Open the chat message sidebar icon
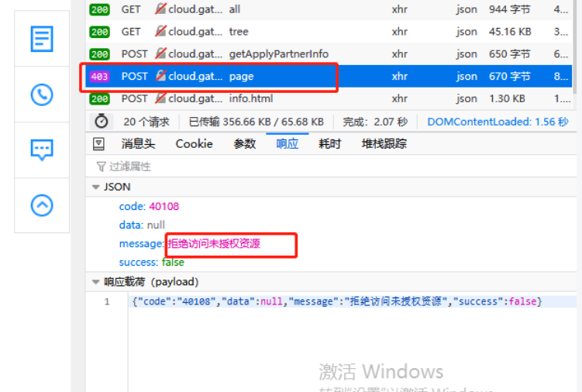 click(42, 150)
